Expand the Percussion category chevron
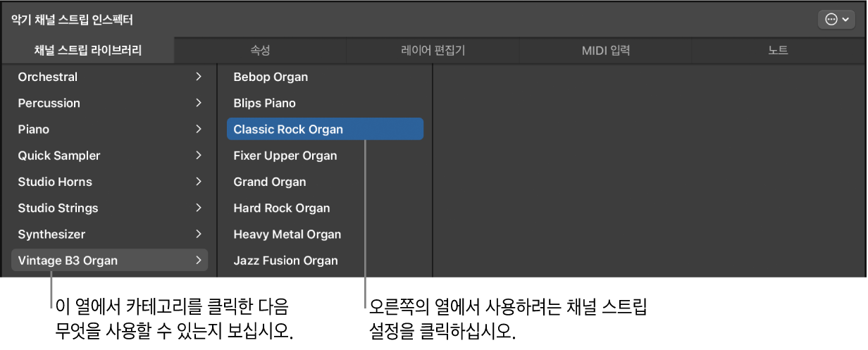The height and width of the screenshot is (350, 868). (x=199, y=103)
